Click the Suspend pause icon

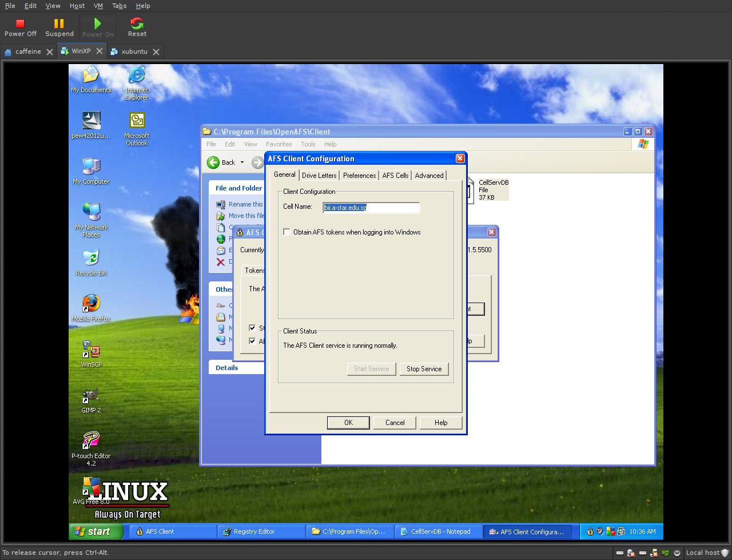(59, 23)
